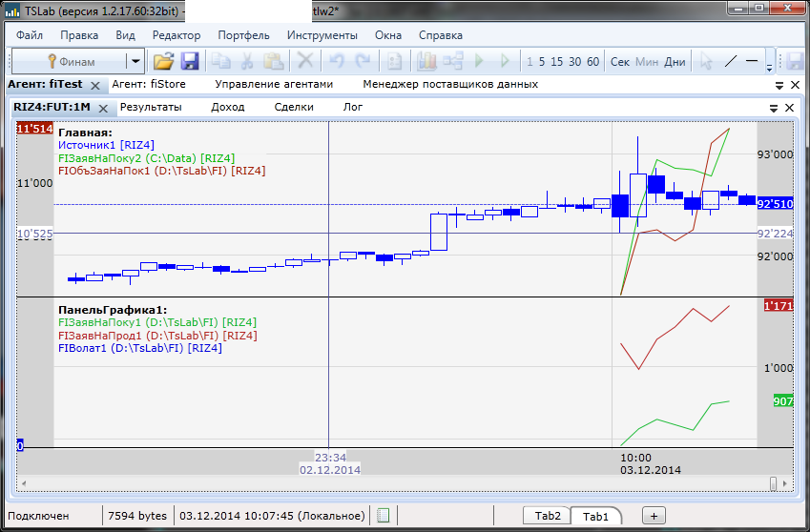Image resolution: width=810 pixels, height=532 pixels.
Task: Open the Инструменты menu
Action: [x=322, y=35]
